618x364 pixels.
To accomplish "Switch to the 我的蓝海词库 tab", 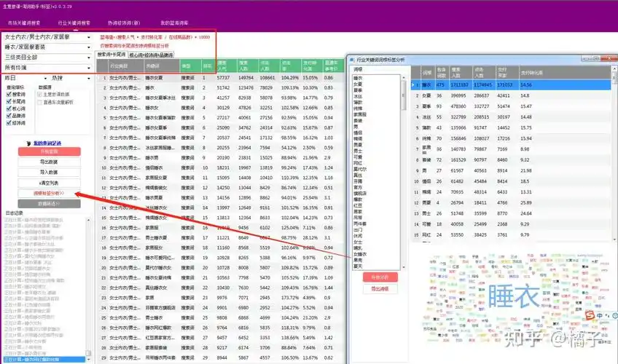I will [x=174, y=23].
